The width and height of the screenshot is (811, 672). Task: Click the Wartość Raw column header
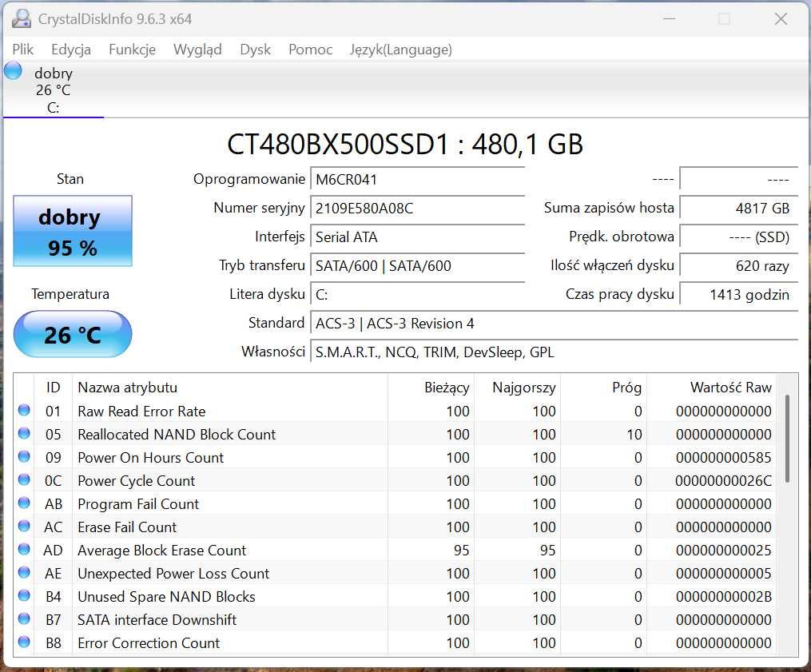pos(712,388)
